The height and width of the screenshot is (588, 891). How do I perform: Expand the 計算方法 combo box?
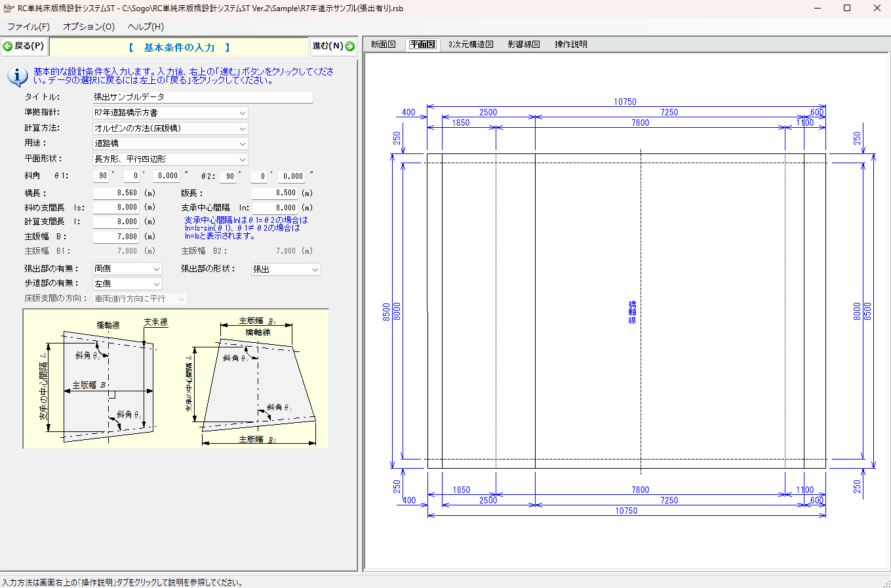pyautogui.click(x=242, y=128)
